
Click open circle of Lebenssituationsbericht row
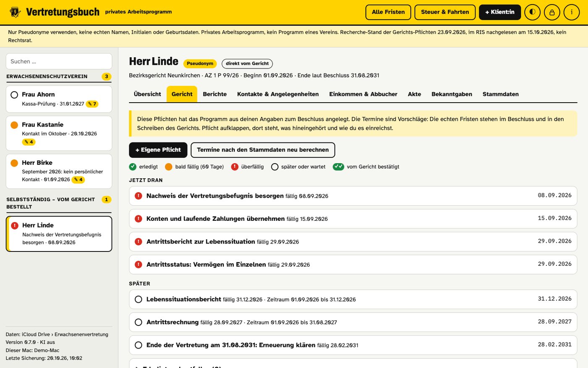(x=138, y=299)
